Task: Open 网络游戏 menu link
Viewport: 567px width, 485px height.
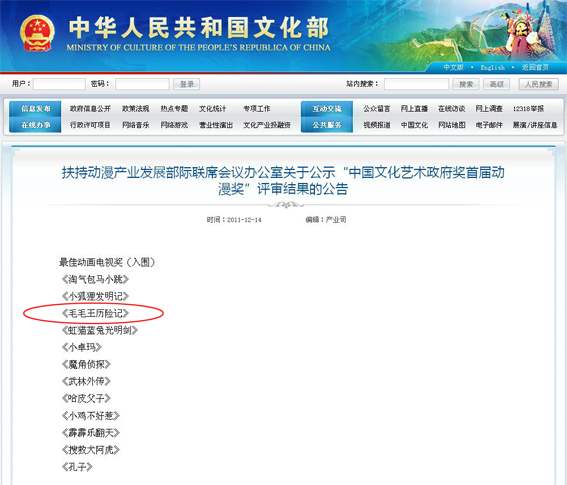Action: [x=174, y=125]
